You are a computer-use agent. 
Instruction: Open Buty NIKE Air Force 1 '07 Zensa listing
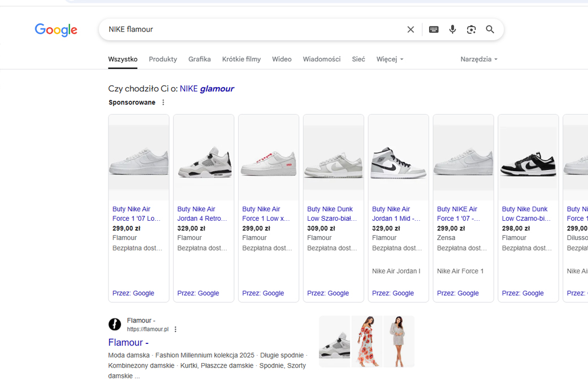(x=459, y=213)
